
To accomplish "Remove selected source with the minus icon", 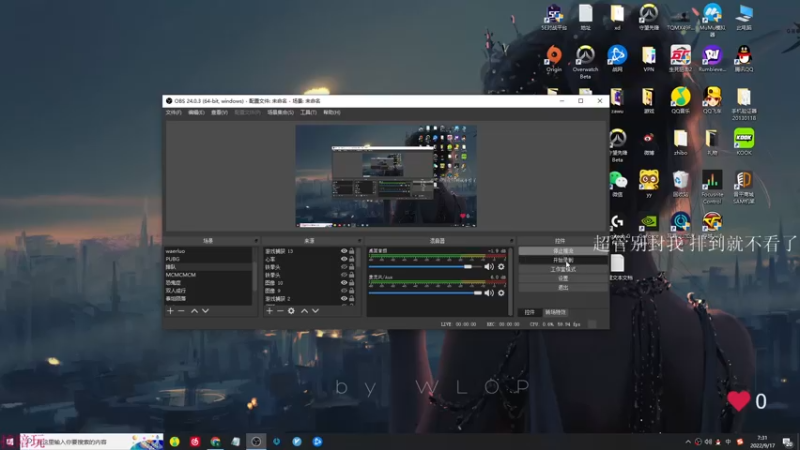I will [280, 311].
